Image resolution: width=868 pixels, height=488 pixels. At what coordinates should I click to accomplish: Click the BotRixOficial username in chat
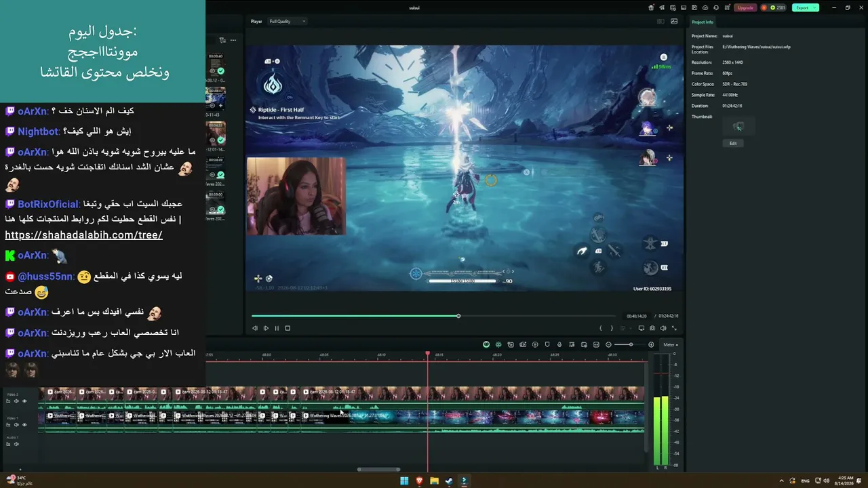48,204
